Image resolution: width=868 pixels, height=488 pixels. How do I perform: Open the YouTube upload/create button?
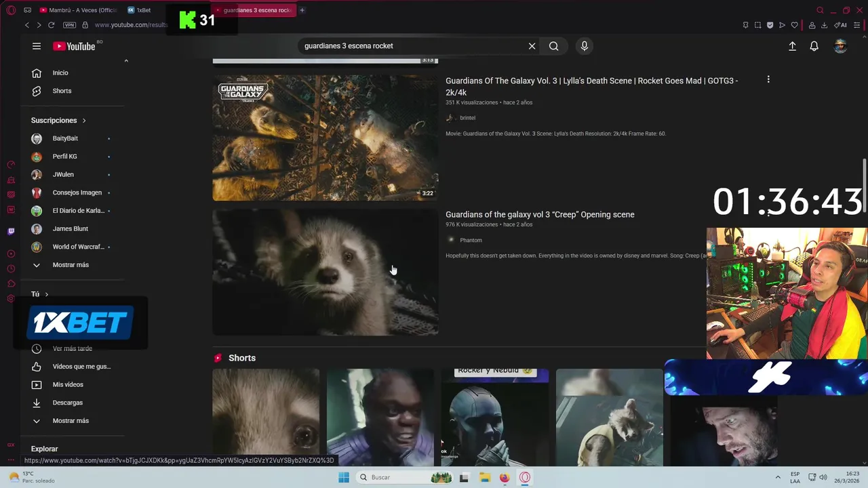[x=792, y=46]
